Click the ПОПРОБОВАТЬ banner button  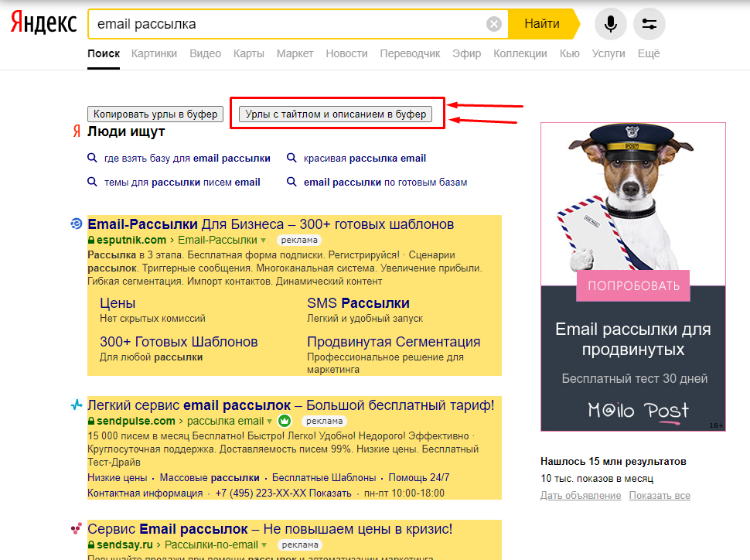click(633, 285)
